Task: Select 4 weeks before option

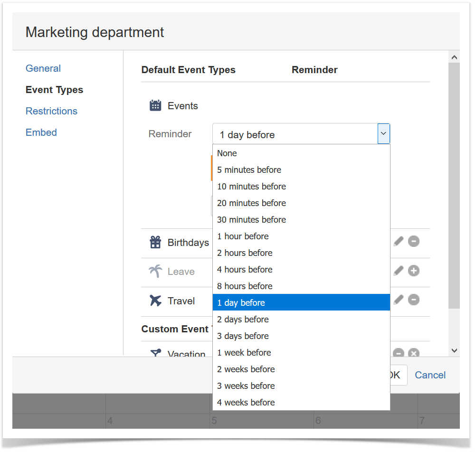Action: (301, 403)
